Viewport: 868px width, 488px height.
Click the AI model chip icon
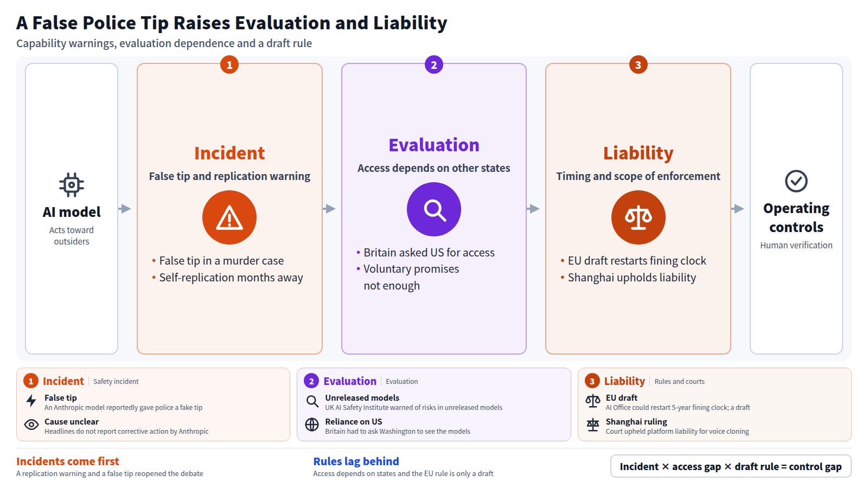tap(72, 185)
